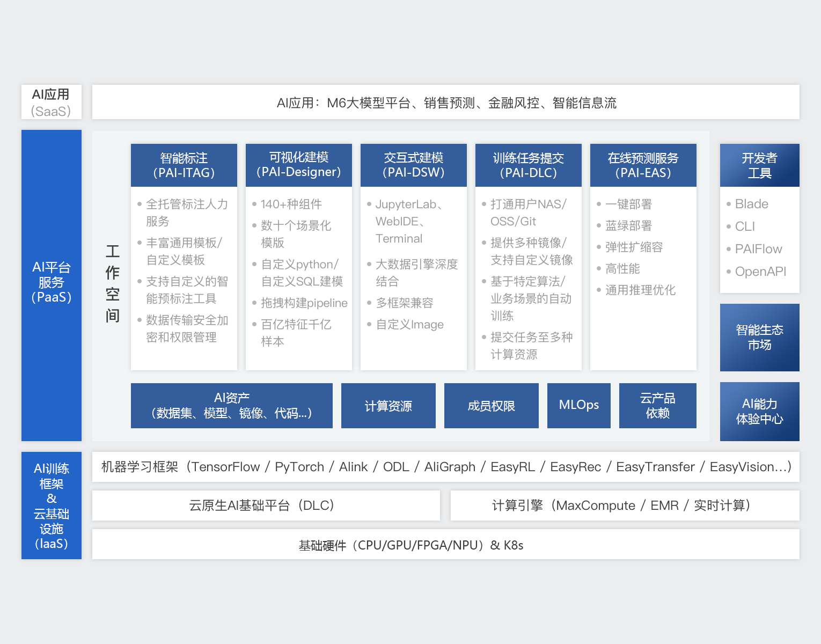821x644 pixels.
Task: Select 自定义python/自定义SQL建模 bullet
Action: click(x=298, y=273)
